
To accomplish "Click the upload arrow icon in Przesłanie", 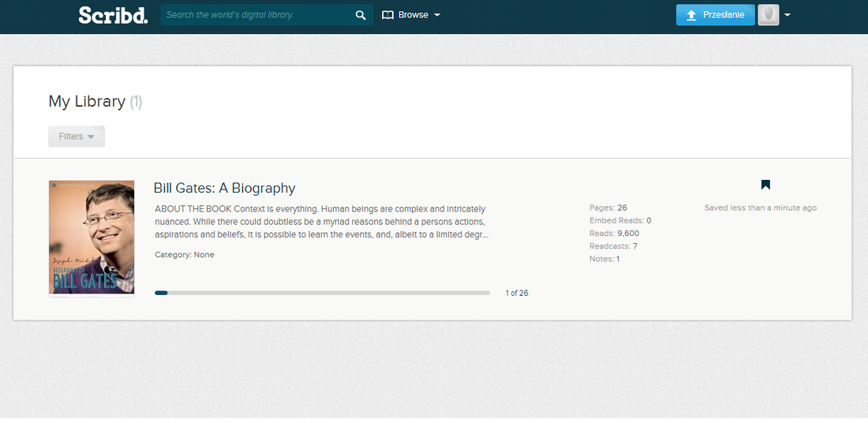I will [691, 15].
